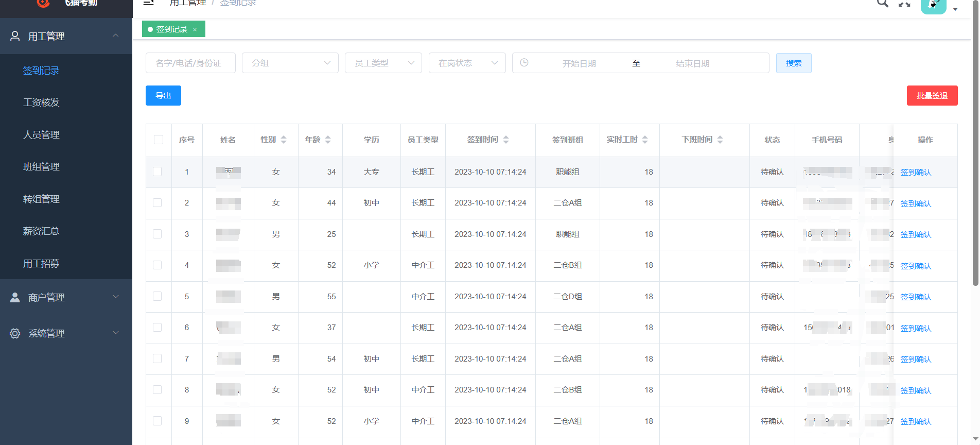Image resolution: width=980 pixels, height=445 pixels.
Task: Open the search magnifier icon in header
Action: click(x=882, y=3)
